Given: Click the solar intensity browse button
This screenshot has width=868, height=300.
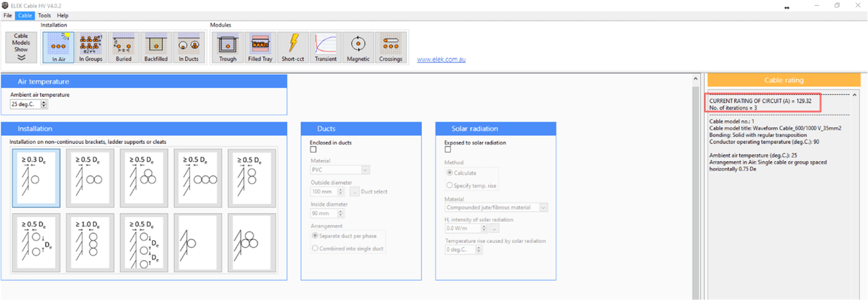Looking at the screenshot, I should coord(494,228).
